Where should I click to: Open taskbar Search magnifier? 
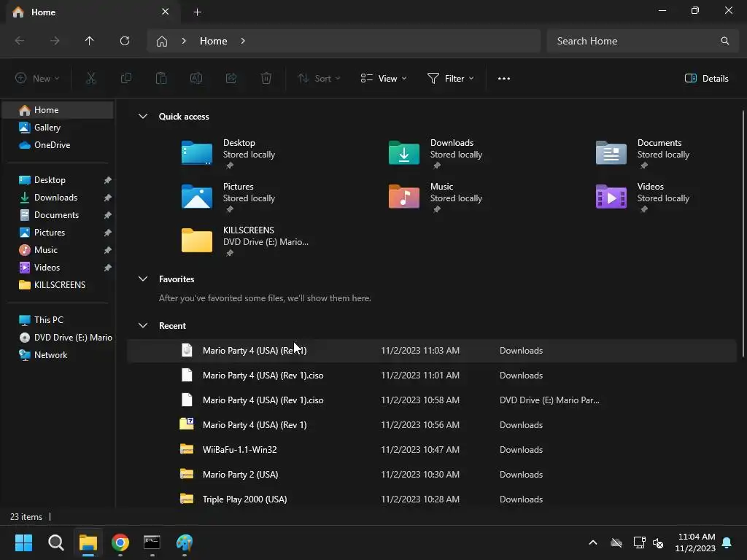tap(55, 542)
